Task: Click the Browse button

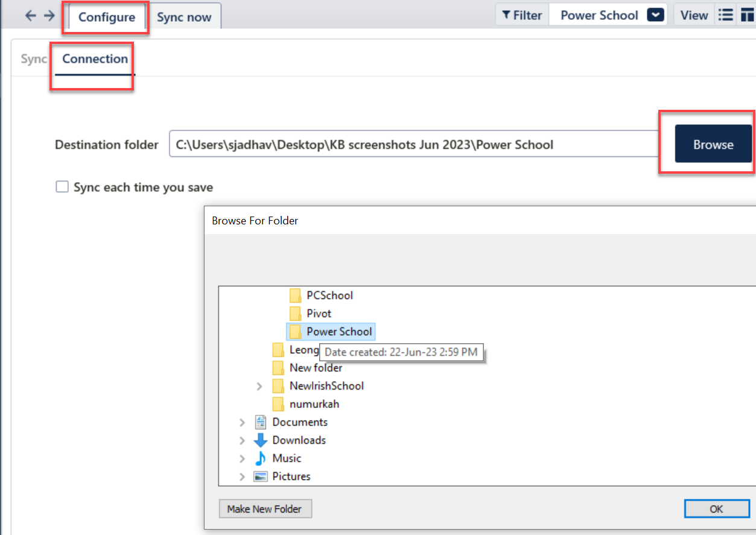Action: [713, 144]
